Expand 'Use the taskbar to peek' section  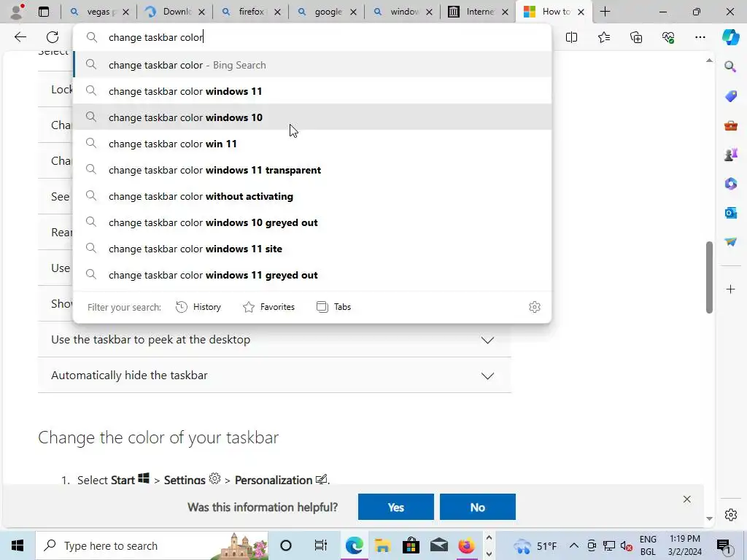274,340
